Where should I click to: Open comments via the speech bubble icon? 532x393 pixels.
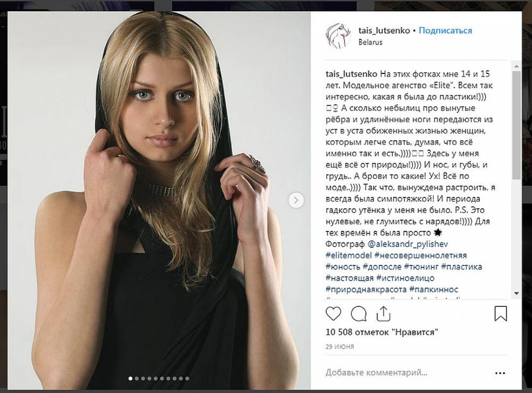click(x=359, y=314)
